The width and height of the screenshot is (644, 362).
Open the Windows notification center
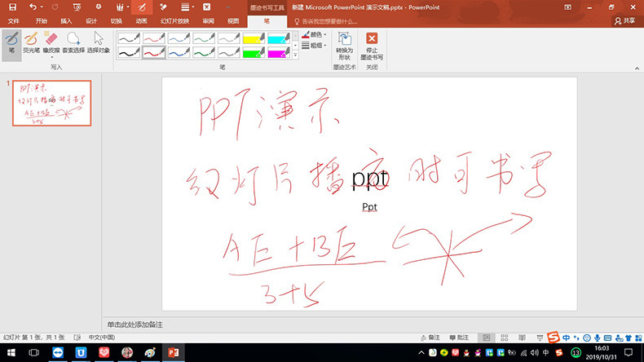pos(629,352)
